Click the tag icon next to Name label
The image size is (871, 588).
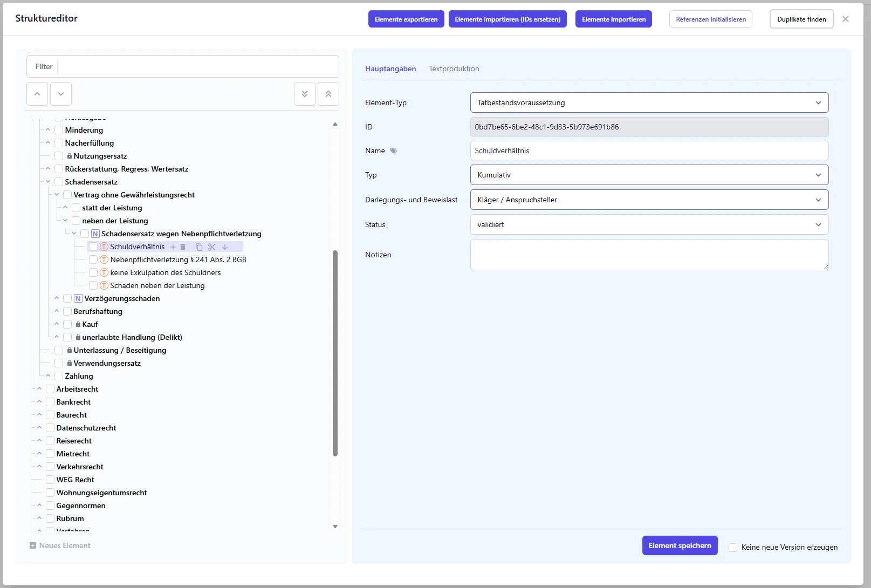[394, 151]
